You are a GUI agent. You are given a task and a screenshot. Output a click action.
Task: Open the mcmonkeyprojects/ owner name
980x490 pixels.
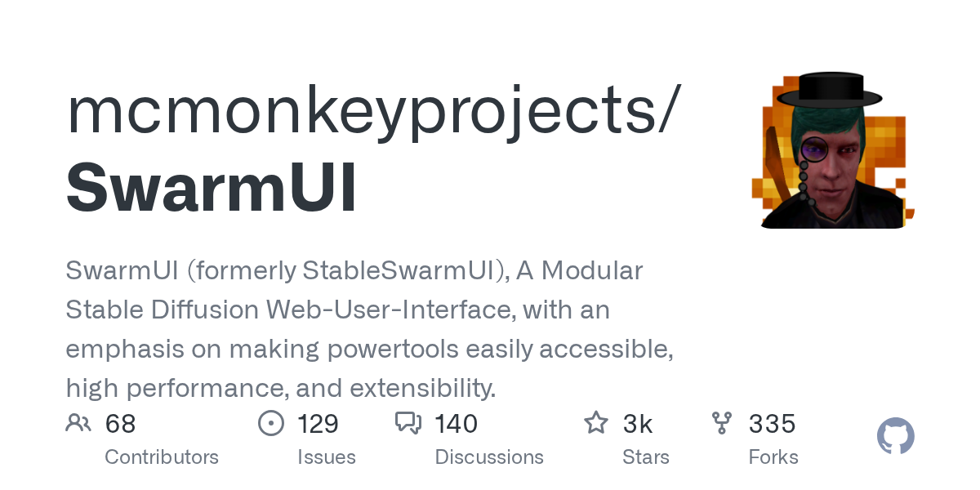(x=372, y=112)
